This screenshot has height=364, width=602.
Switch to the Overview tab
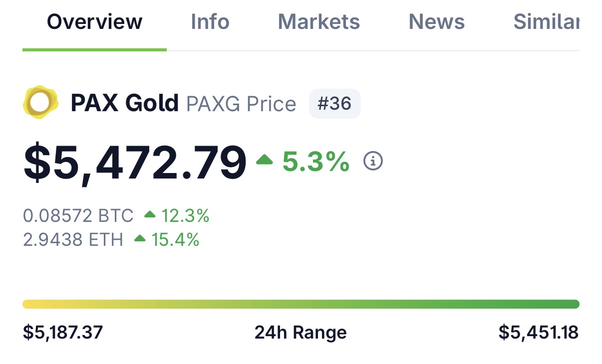pos(94,22)
